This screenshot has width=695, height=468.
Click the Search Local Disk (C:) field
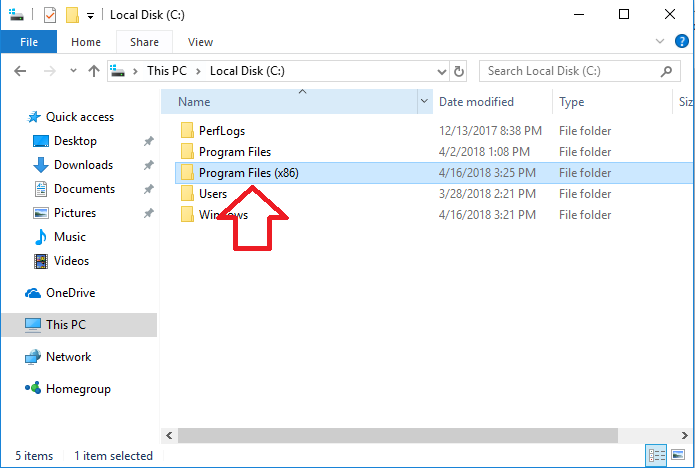tap(580, 71)
